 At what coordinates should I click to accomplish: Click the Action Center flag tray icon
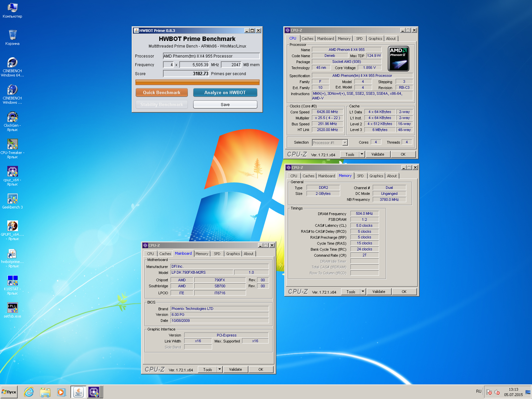(489, 392)
